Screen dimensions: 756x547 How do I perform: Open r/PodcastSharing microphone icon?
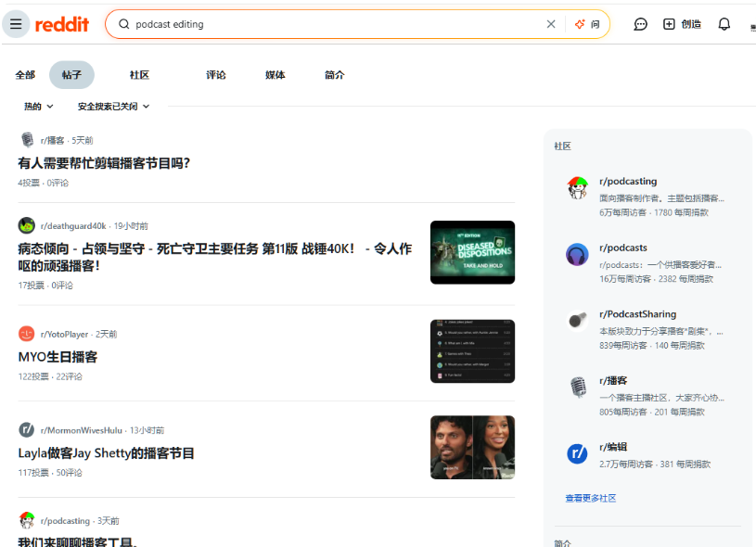click(577, 320)
